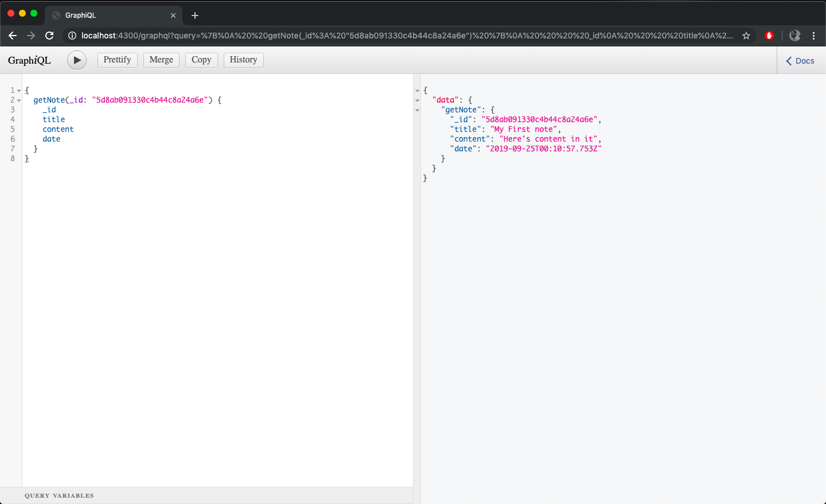
Task: Click the macOS green fullscreen window button
Action: pos(34,13)
